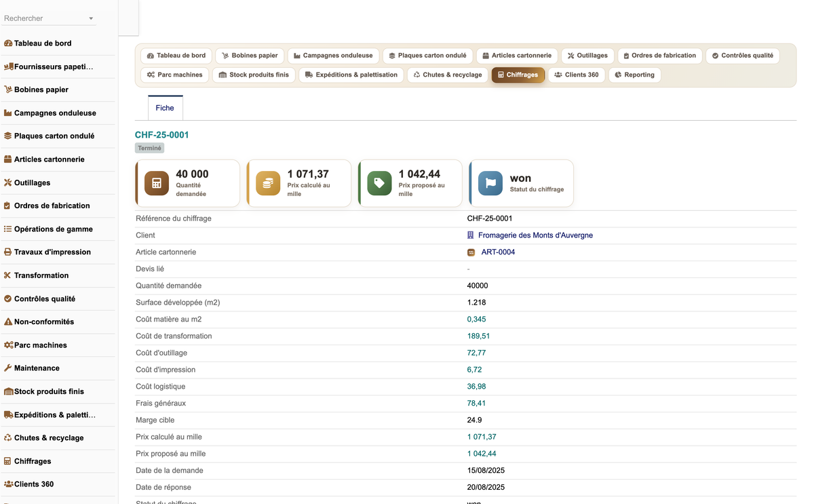Screen dimensions: 814x504
Task: Click the Coût de transformation value 189,51
Action: (x=478, y=336)
